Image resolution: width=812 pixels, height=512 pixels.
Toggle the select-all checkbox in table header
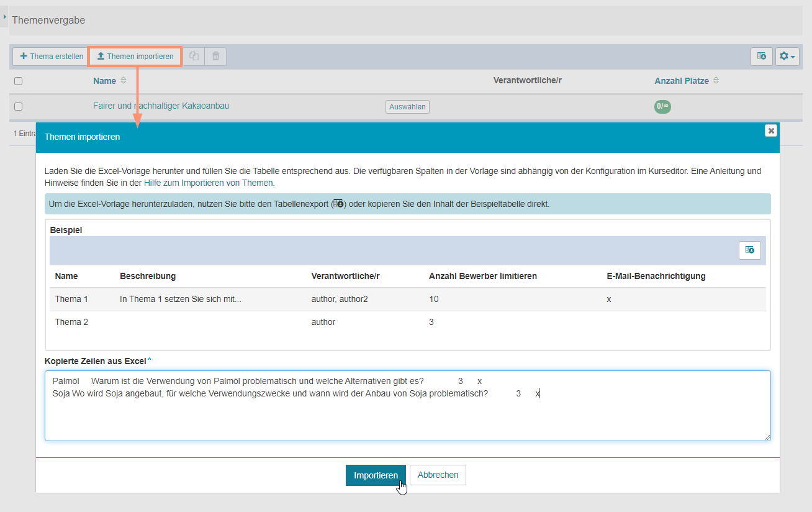(19, 81)
